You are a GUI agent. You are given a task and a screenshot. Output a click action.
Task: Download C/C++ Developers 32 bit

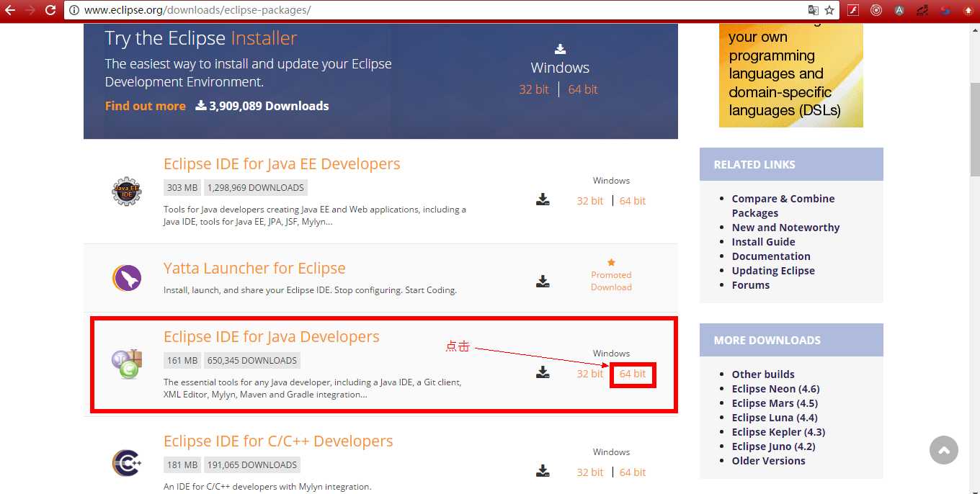click(x=589, y=472)
